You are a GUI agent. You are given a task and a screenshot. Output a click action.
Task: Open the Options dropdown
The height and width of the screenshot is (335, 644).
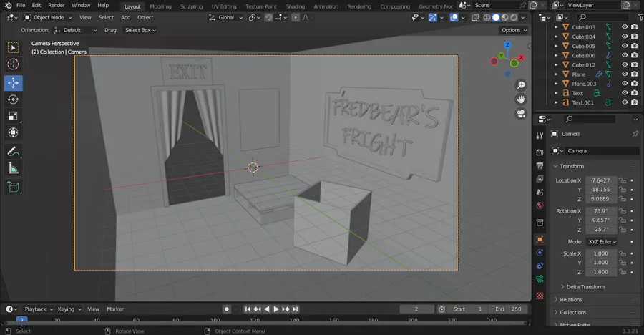514,30
